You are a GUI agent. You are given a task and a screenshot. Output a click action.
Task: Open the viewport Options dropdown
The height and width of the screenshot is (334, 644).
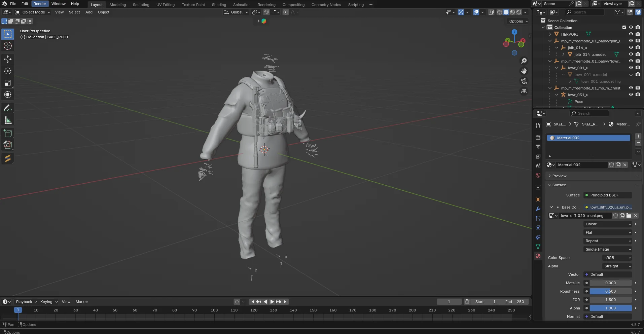coord(518,21)
